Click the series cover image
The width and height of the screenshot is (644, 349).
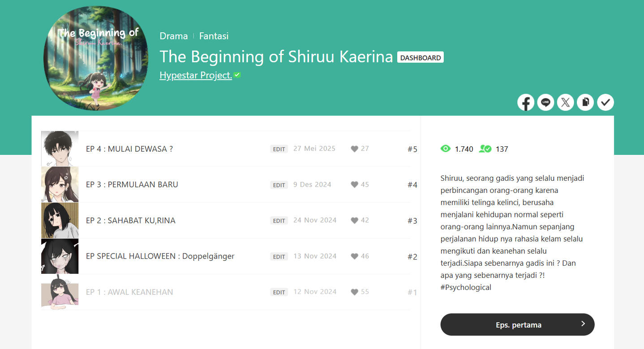pyautogui.click(x=96, y=58)
